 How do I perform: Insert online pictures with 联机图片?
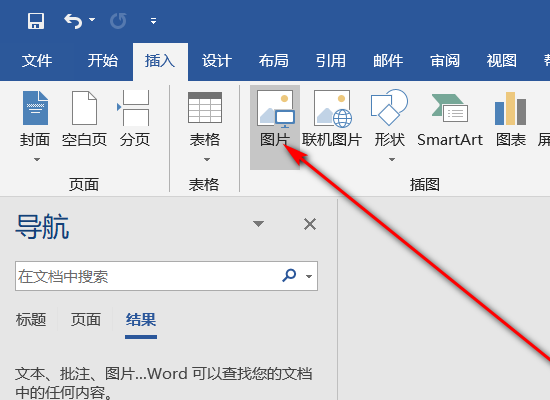point(332,119)
